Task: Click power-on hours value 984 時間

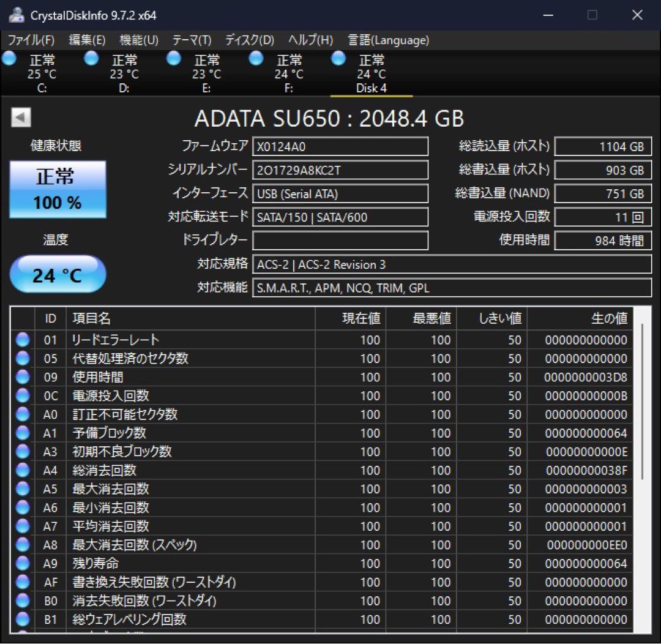Action: (603, 241)
